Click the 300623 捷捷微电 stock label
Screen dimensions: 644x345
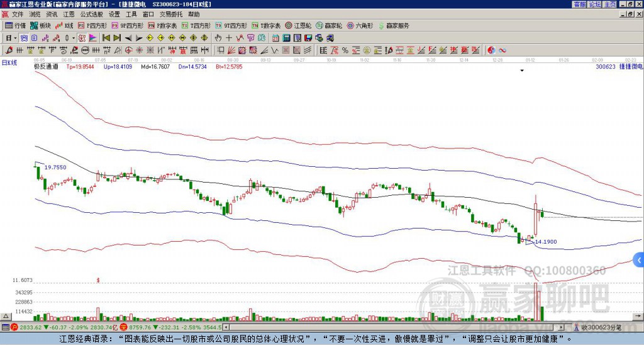pyautogui.click(x=619, y=66)
